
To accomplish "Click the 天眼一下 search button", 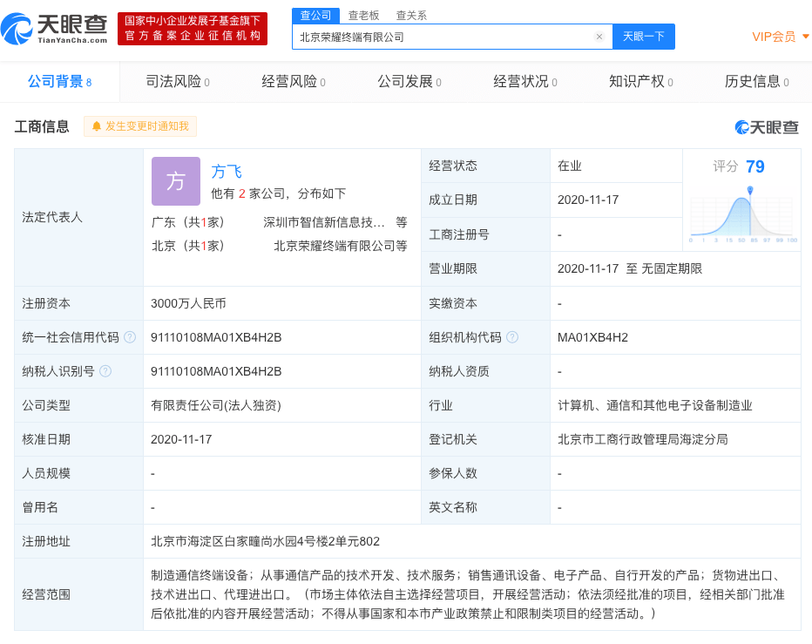I will pyautogui.click(x=644, y=36).
